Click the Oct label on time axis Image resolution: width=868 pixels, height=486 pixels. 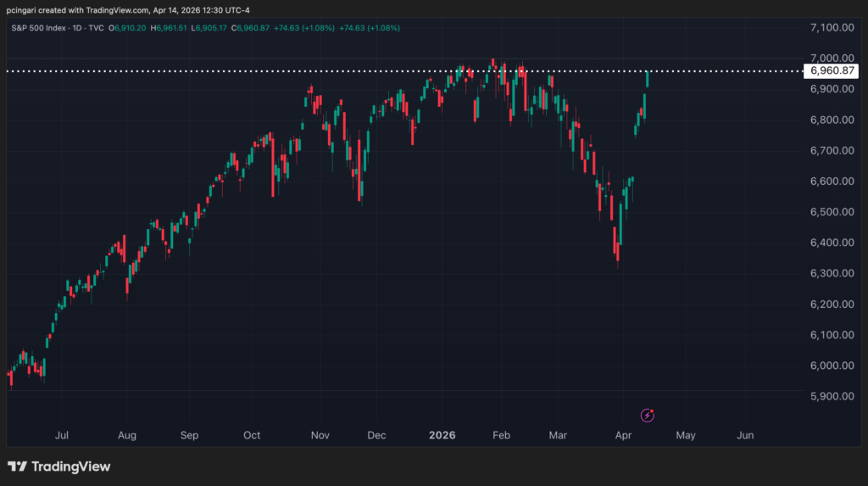(x=252, y=435)
